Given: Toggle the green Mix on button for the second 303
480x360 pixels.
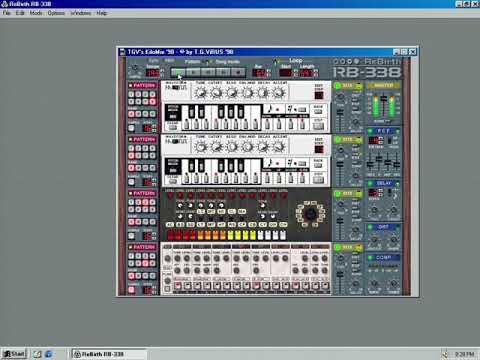Looking at the screenshot, I should pos(337,140).
